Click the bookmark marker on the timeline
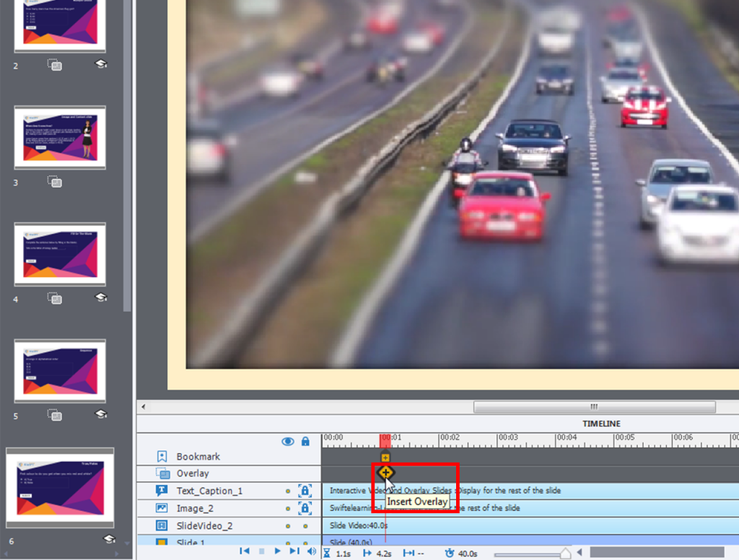Image resolution: width=739 pixels, height=560 pixels. pyautogui.click(x=385, y=457)
